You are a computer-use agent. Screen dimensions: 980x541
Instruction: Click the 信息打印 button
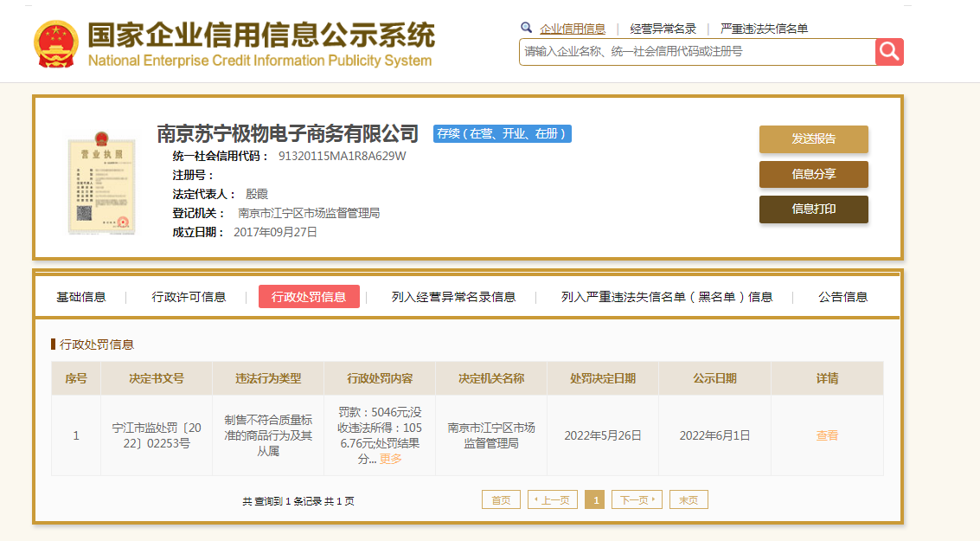pyautogui.click(x=814, y=209)
